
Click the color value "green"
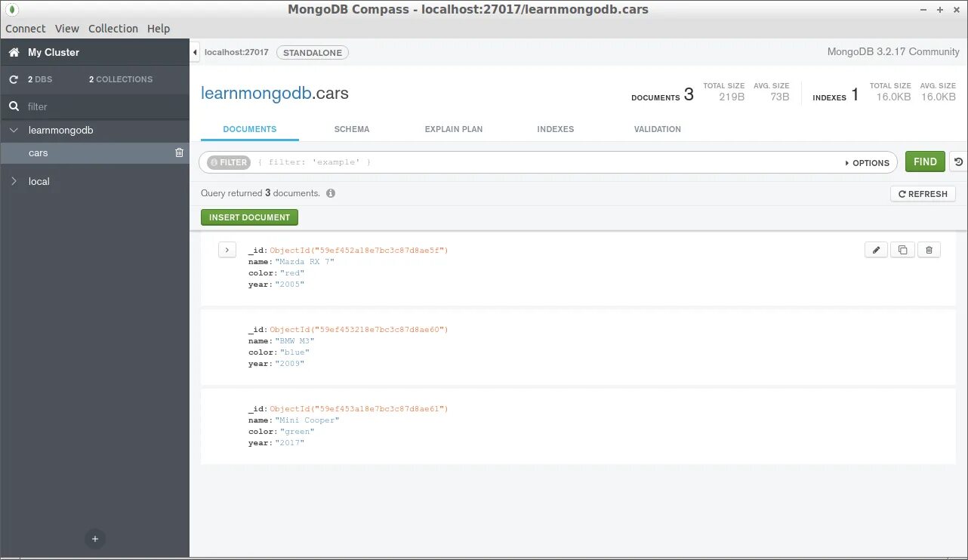[x=297, y=432]
